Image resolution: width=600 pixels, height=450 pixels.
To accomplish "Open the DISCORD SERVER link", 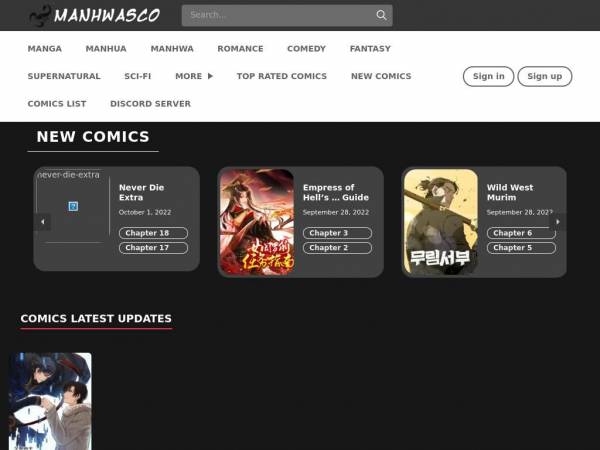I will tap(150, 104).
